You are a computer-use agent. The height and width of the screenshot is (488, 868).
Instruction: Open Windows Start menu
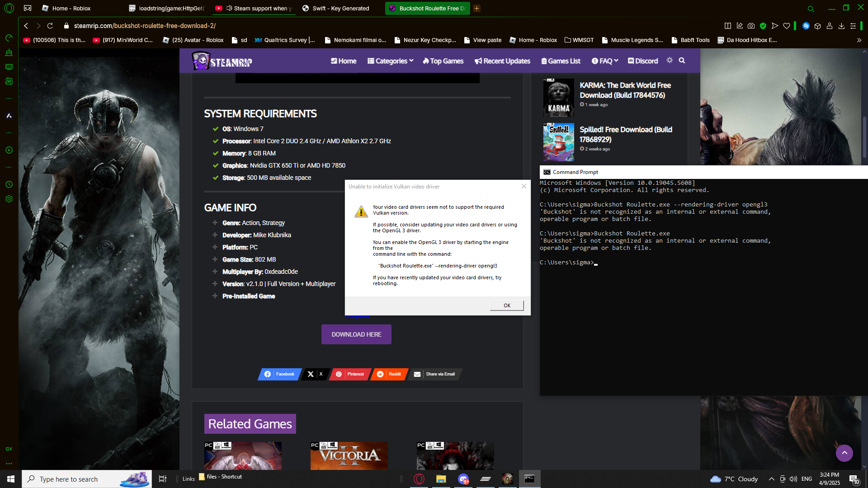point(11,479)
